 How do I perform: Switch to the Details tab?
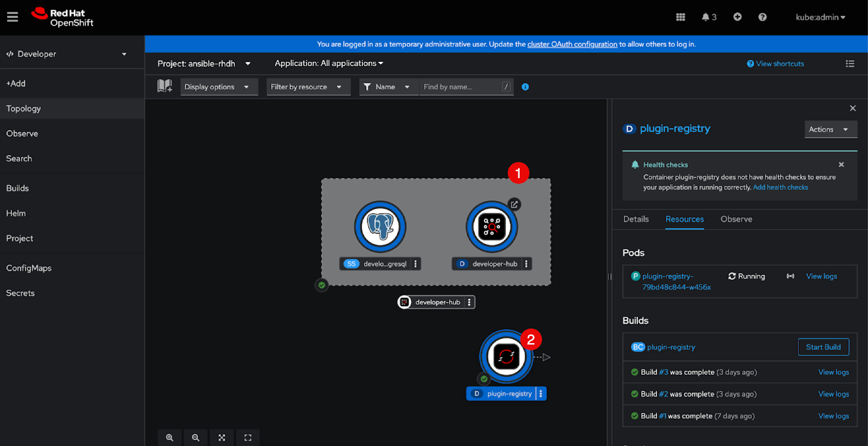tap(636, 219)
